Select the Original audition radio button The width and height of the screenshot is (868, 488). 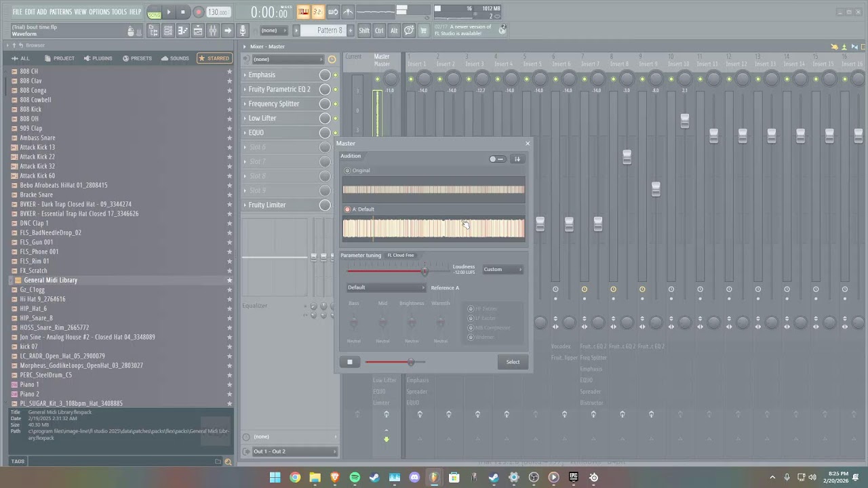348,171
